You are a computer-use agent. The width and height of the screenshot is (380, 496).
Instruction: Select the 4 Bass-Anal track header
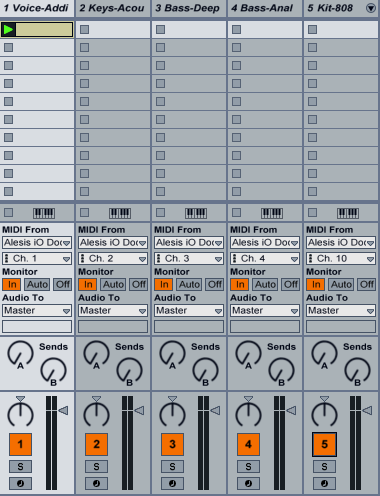click(x=265, y=8)
